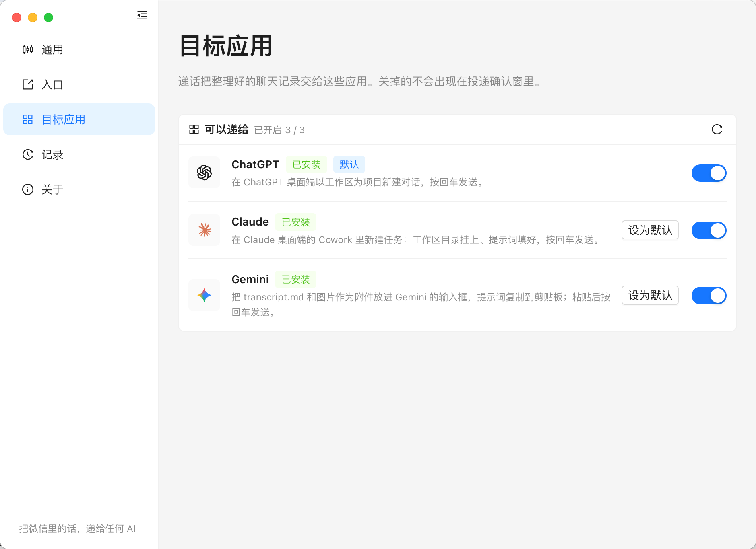
Task: Click the Claude starburst app icon
Action: point(204,230)
